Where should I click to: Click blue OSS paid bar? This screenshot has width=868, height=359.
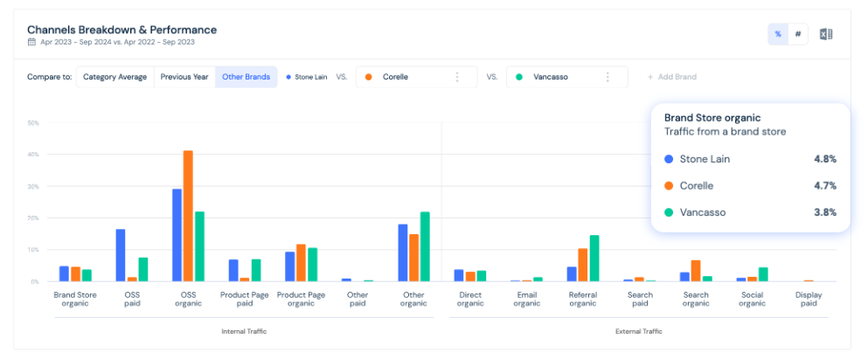(x=121, y=255)
